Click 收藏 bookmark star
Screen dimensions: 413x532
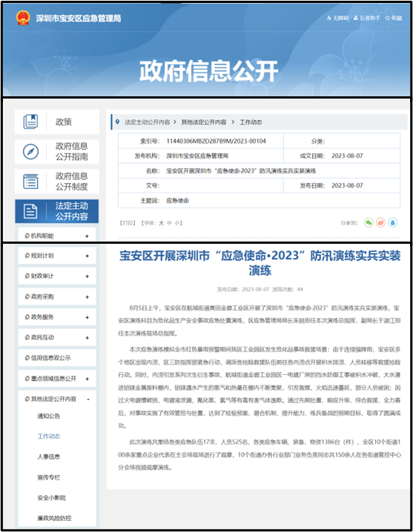click(x=394, y=18)
